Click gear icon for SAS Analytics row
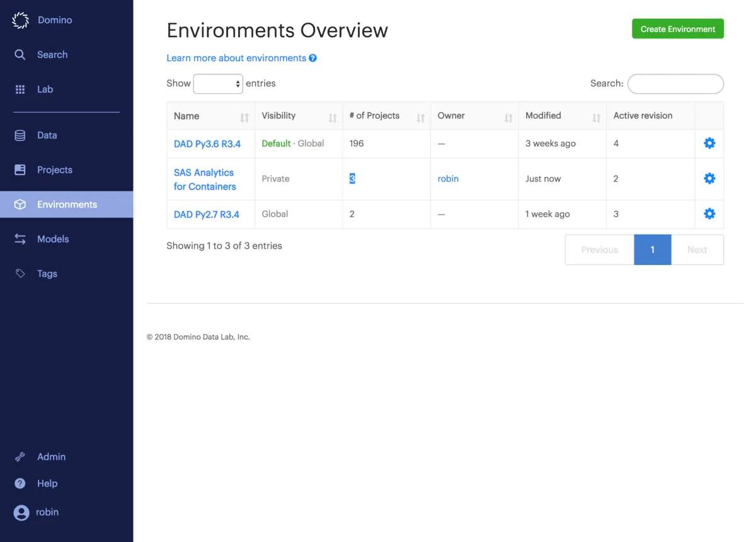The image size is (756, 542). pyautogui.click(x=709, y=179)
